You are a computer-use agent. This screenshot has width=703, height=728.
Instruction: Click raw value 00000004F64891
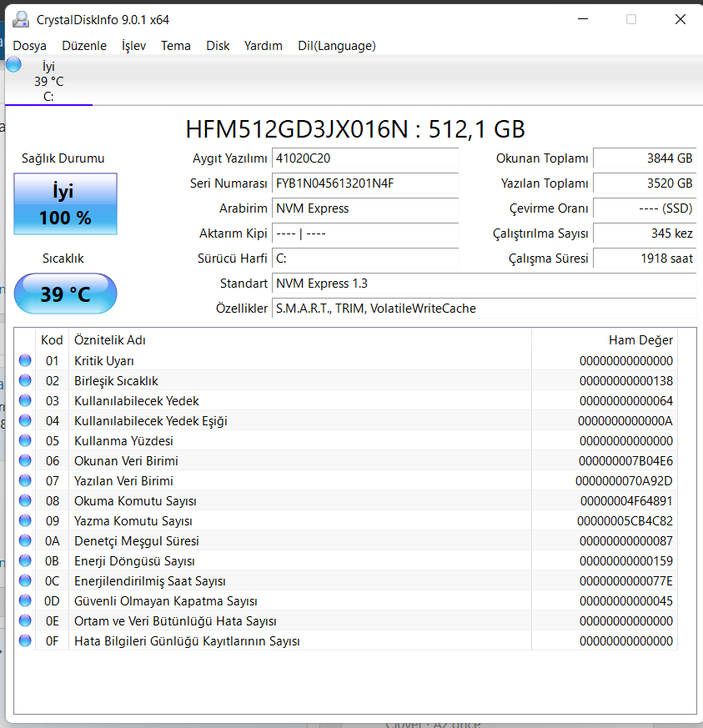(x=626, y=500)
